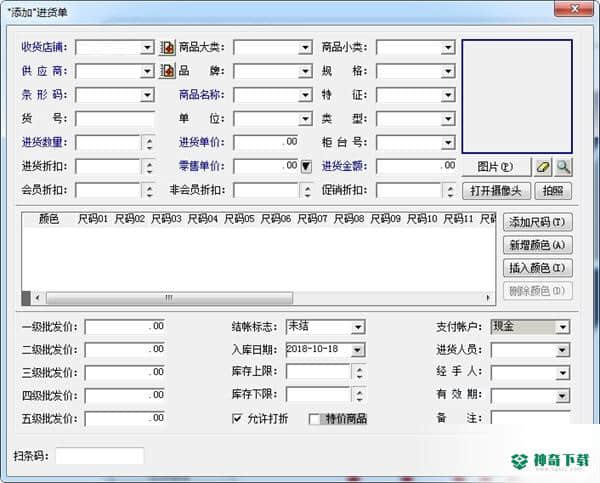
Task: Click the 三级批发价 input field
Action: pos(125,373)
